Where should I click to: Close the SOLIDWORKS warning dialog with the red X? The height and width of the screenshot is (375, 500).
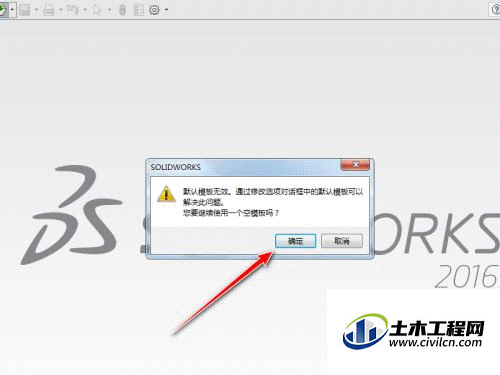(355, 164)
